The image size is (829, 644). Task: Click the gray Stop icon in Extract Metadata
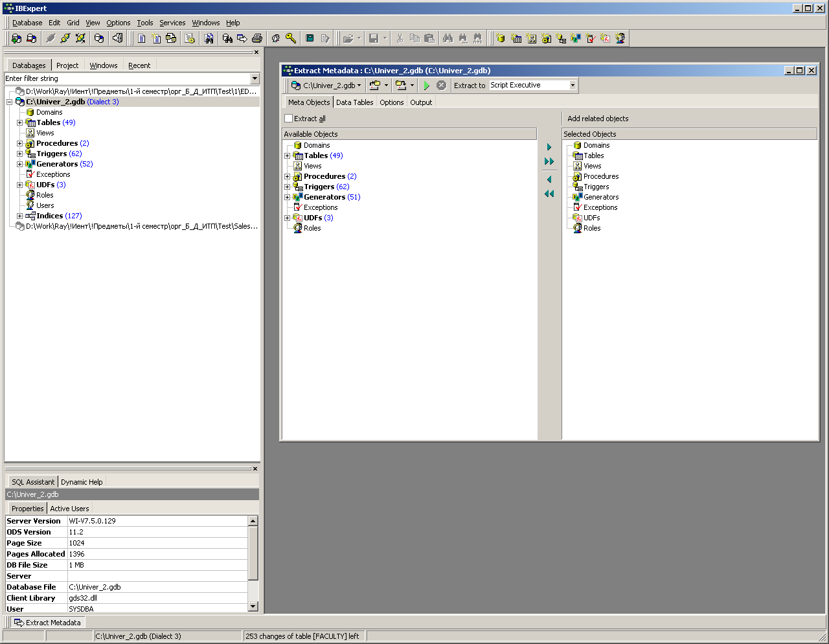(x=441, y=86)
